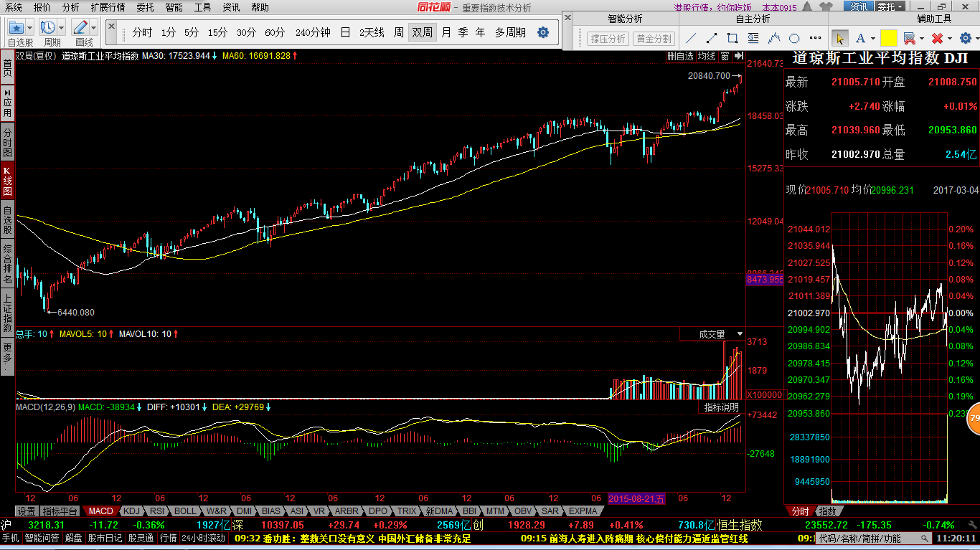Select the 双周 period
This screenshot has height=550, width=980.
pos(422,32)
